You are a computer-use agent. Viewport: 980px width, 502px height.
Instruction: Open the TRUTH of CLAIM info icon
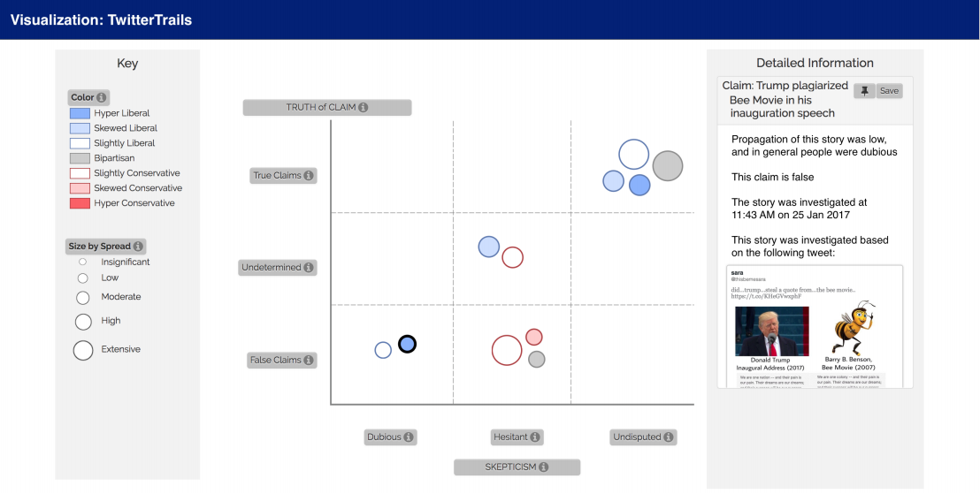click(x=364, y=108)
